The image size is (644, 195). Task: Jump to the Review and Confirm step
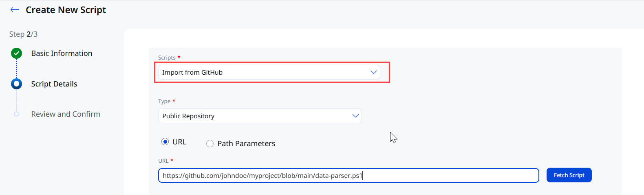click(x=66, y=114)
